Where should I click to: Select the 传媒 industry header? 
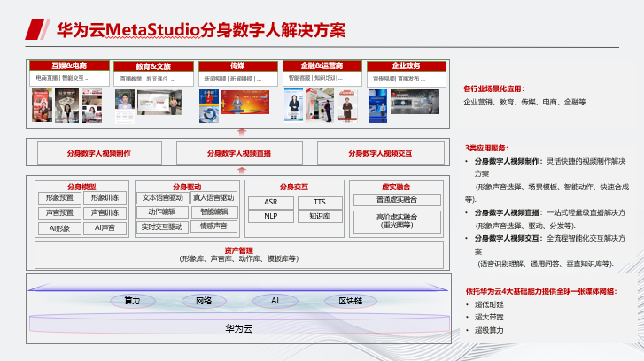pyautogui.click(x=237, y=65)
